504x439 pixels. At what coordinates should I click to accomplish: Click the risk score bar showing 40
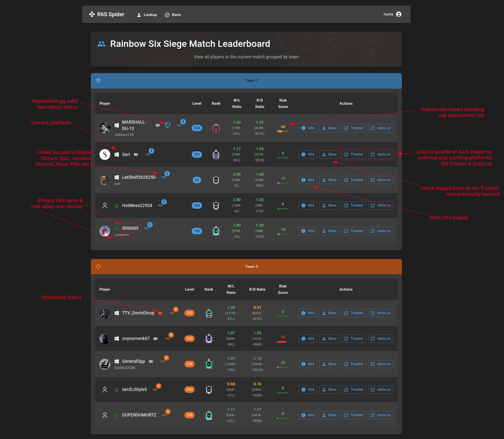(283, 131)
